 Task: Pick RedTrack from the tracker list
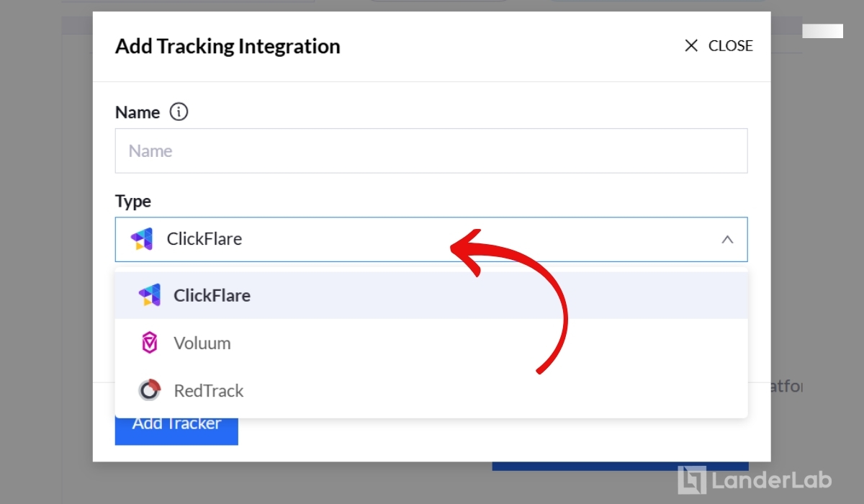pyautogui.click(x=431, y=391)
